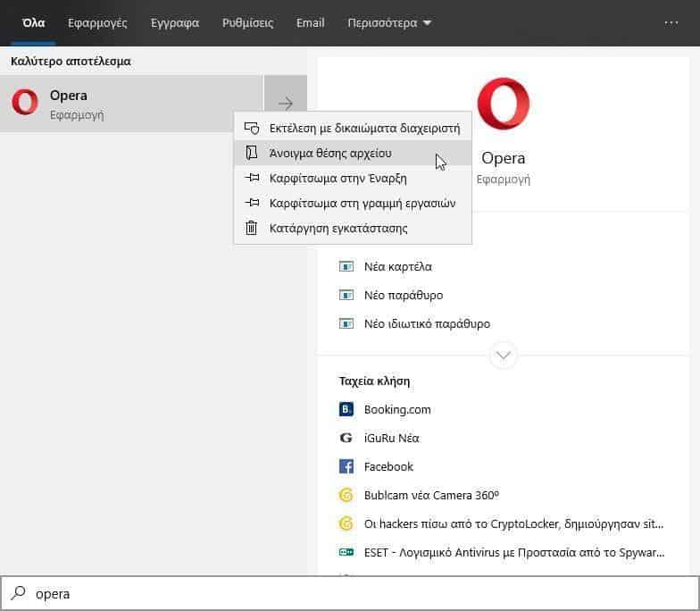Choose Καρφίτσωμα στη γραμμή εργασιών
Image resolution: width=700 pixels, height=611 pixels.
[x=353, y=204]
